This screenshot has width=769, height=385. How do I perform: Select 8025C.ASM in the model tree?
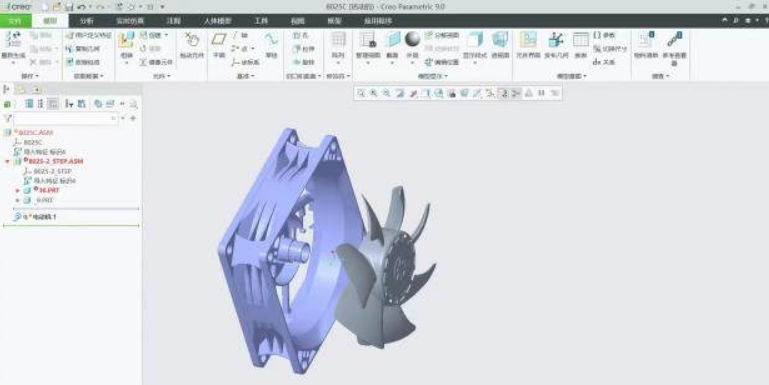pos(35,132)
